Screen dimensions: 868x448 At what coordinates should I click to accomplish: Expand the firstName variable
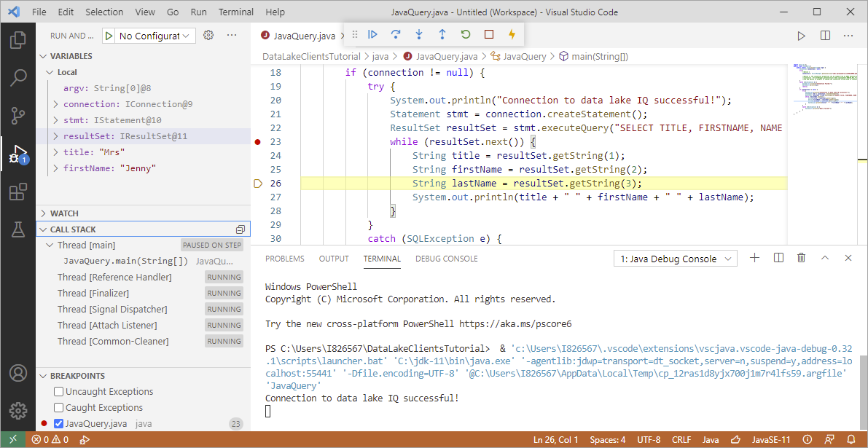point(55,169)
